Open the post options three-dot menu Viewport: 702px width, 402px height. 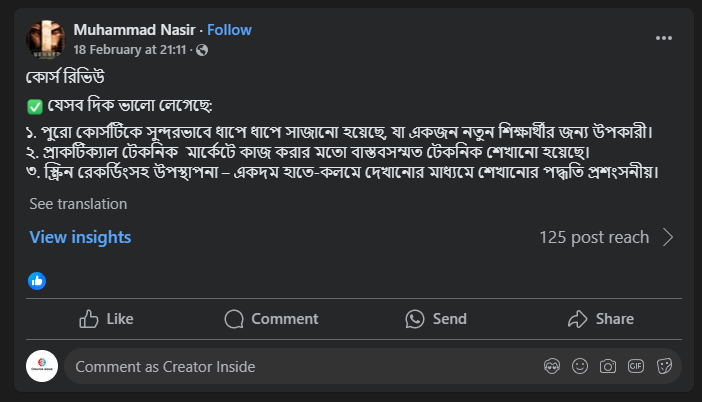tap(664, 38)
